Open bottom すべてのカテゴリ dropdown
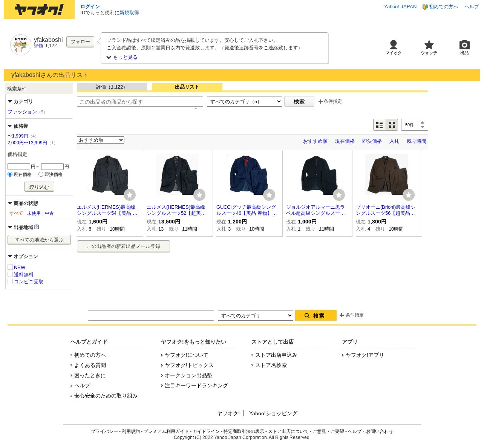This screenshot has width=484, height=448. tap(256, 315)
